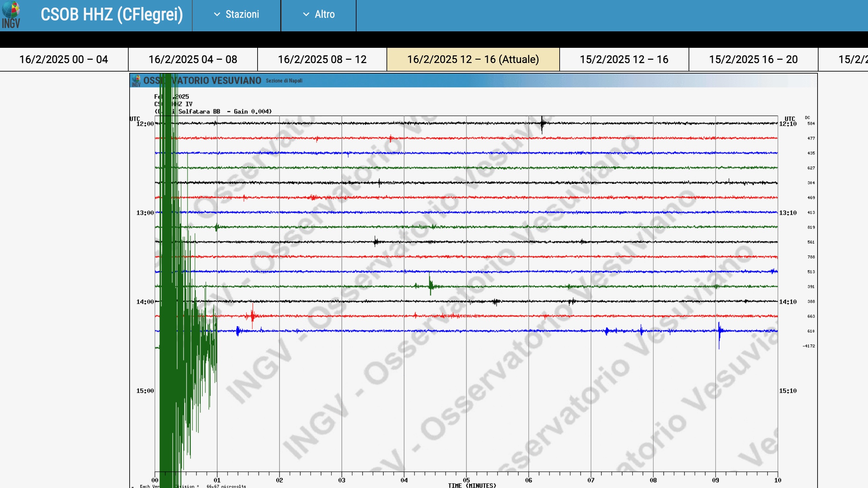Select the 16/2/2025 00 – 04 tab

[x=64, y=59]
